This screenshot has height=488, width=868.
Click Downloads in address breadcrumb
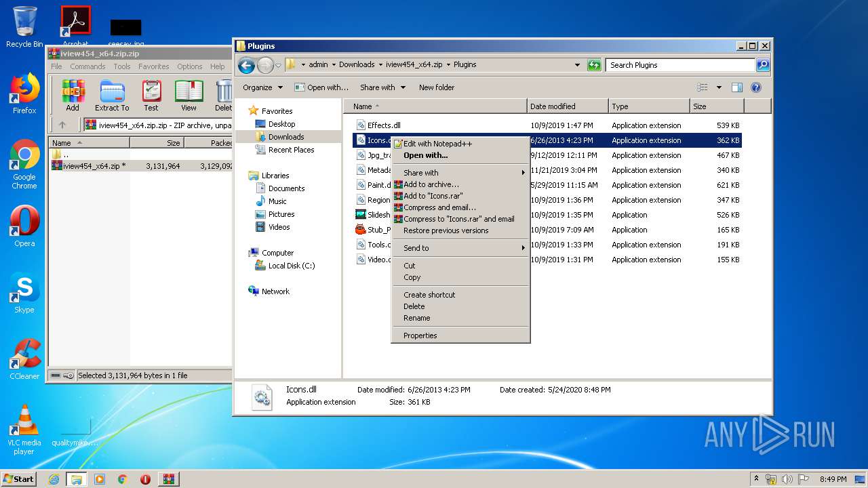357,65
